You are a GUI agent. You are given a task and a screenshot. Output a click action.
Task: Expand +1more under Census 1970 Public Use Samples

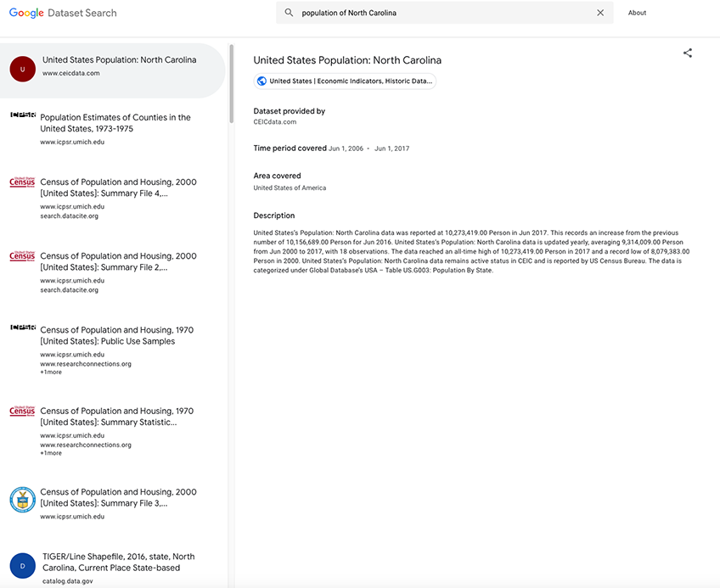49,372
